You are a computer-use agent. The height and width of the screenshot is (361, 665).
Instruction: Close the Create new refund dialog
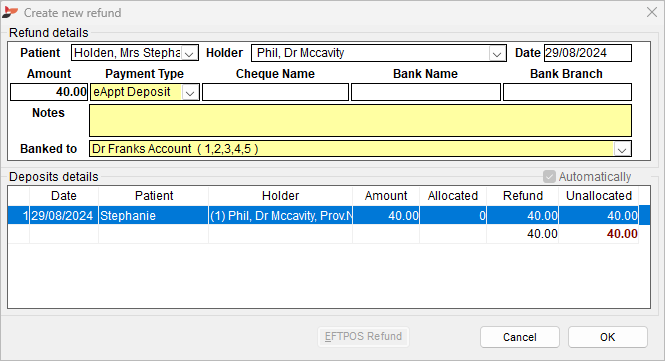(x=652, y=12)
